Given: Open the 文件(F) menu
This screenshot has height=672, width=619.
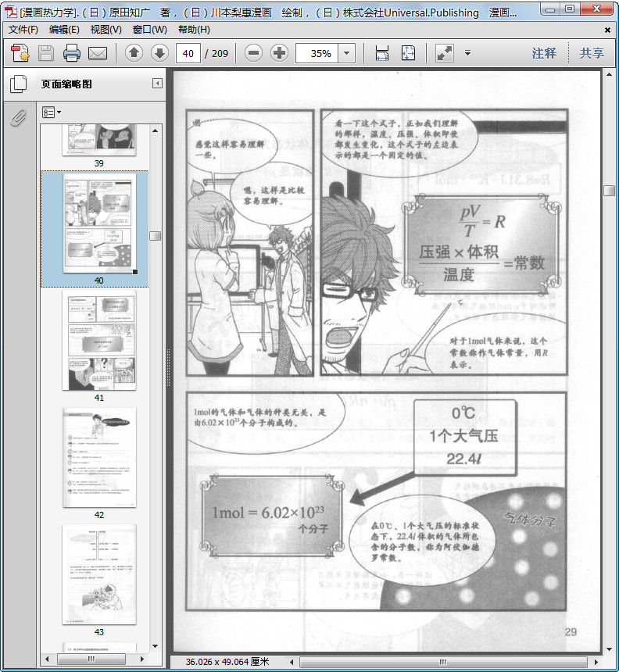Looking at the screenshot, I should pyautogui.click(x=23, y=30).
